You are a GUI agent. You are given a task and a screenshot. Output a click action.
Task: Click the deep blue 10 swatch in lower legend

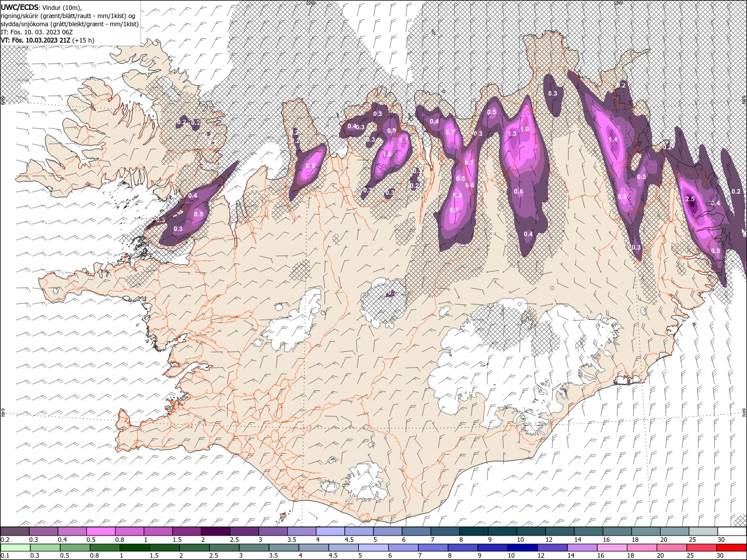click(522, 547)
